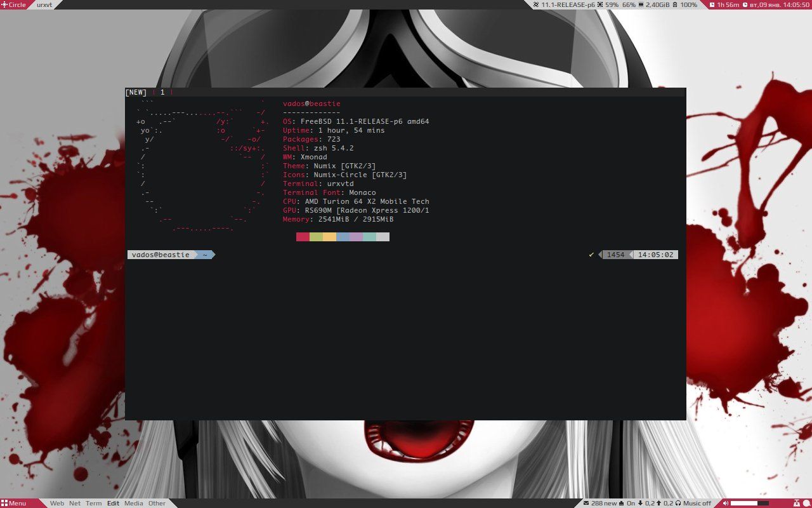Click the headphones music icon
Viewport: 812px width, 508px height.
[x=678, y=503]
